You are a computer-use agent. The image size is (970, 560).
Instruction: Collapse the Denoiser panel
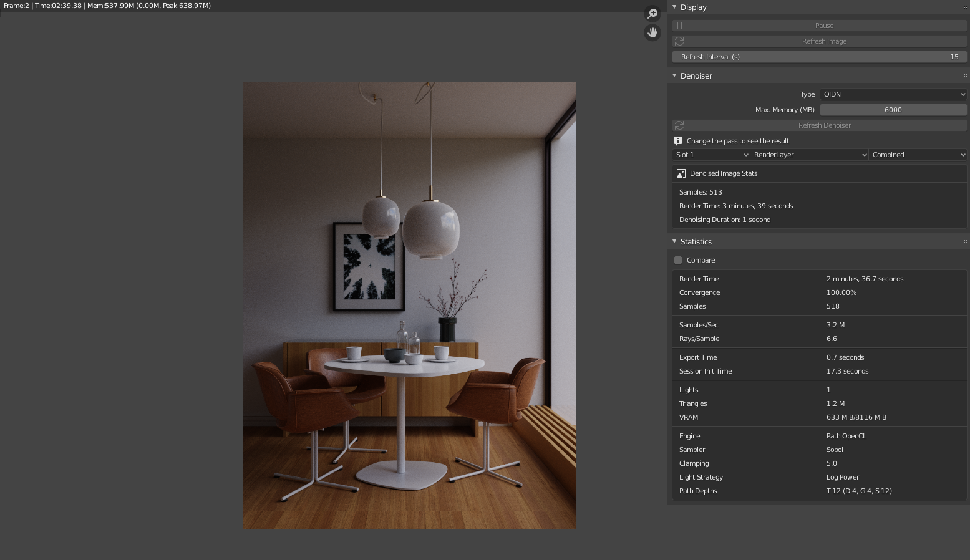pos(674,75)
